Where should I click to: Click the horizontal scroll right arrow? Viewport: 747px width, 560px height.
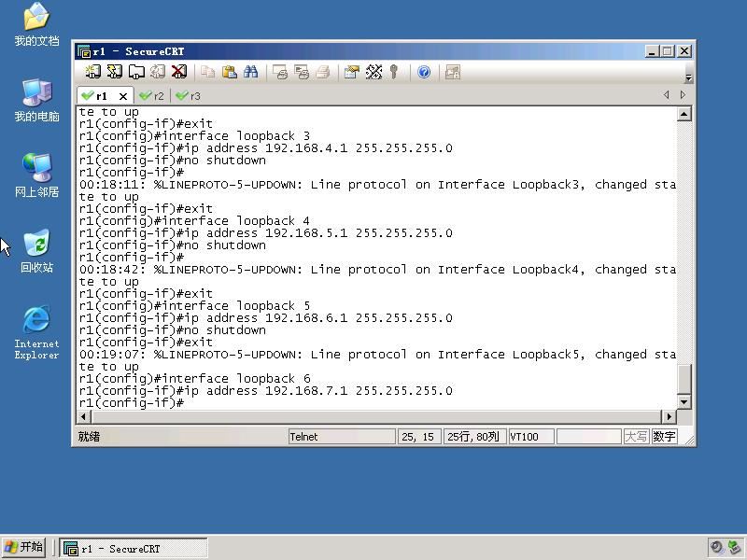coord(669,416)
